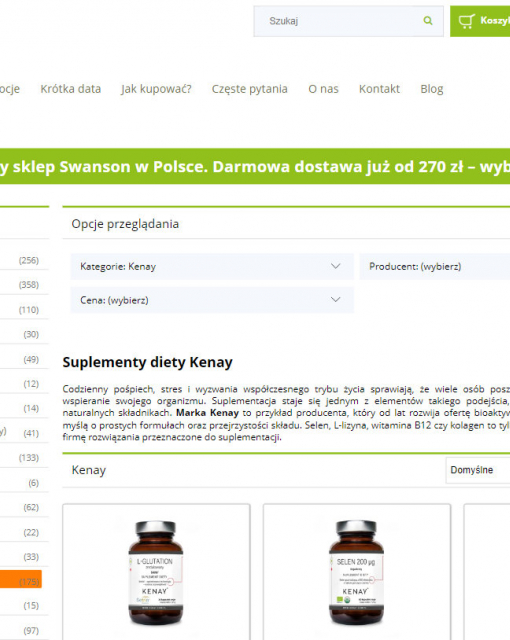This screenshot has height=640, width=510.
Task: Open the O nas page
Action: click(x=323, y=89)
